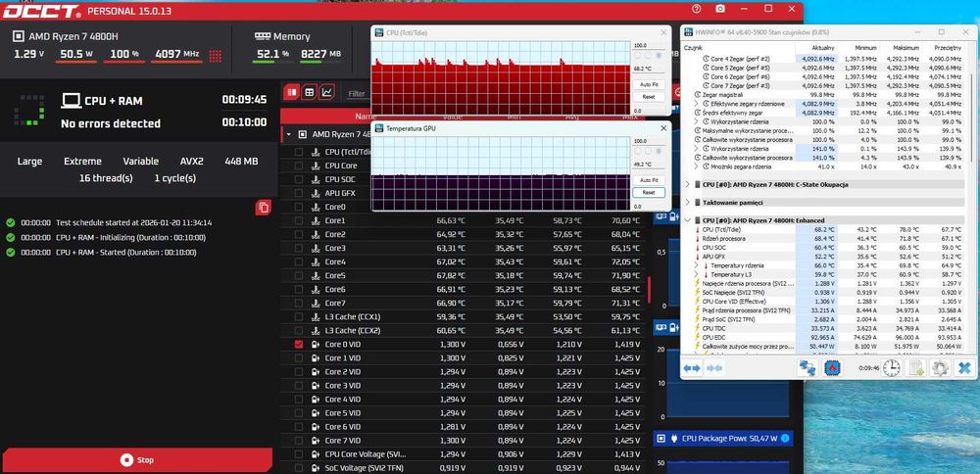Click the Memory module icon in OCCT header

(x=263, y=36)
